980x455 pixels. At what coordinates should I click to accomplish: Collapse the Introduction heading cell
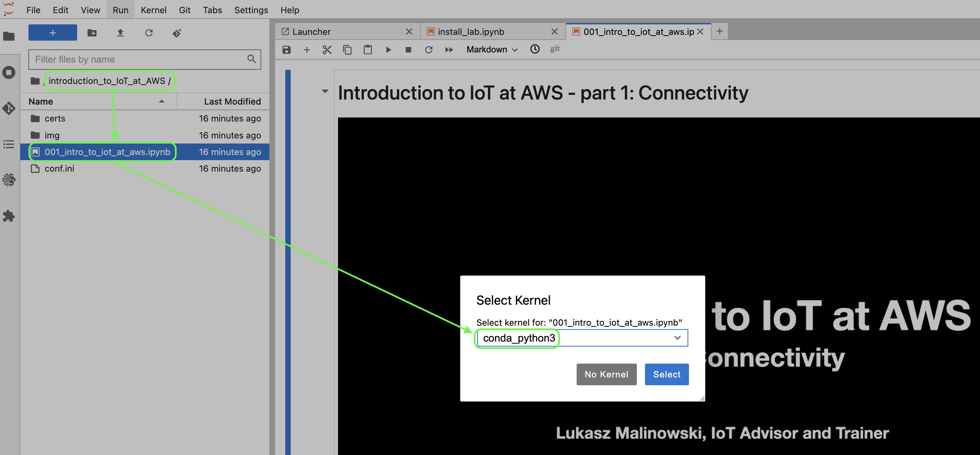point(325,91)
